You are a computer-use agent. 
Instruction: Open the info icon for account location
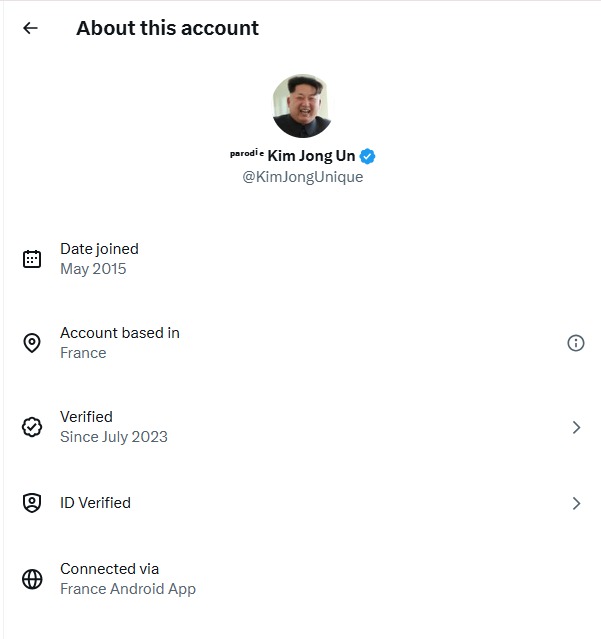click(x=575, y=343)
